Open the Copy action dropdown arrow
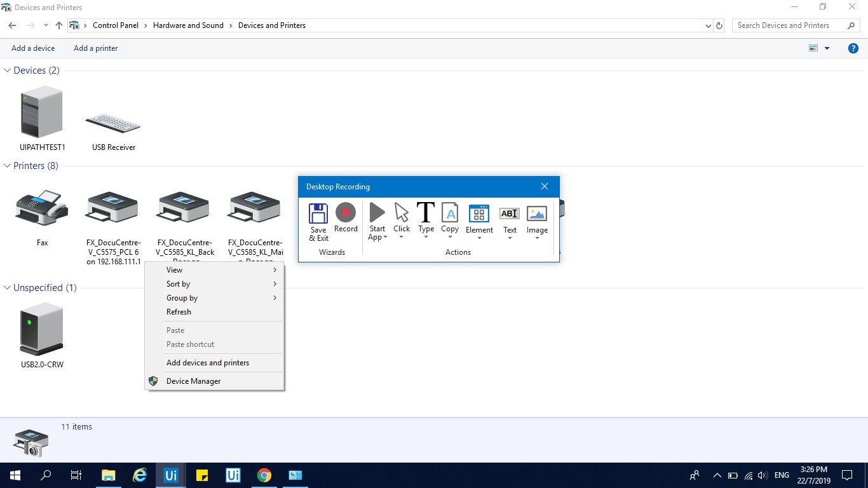The width and height of the screenshot is (868, 488). pyautogui.click(x=450, y=238)
